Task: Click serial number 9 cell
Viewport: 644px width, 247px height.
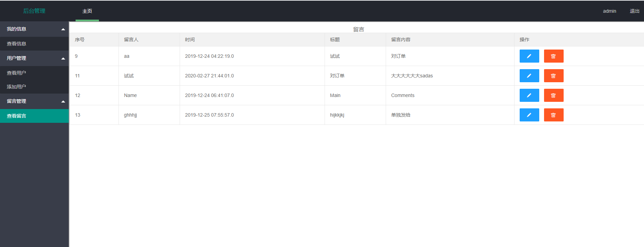Action: [x=94, y=56]
